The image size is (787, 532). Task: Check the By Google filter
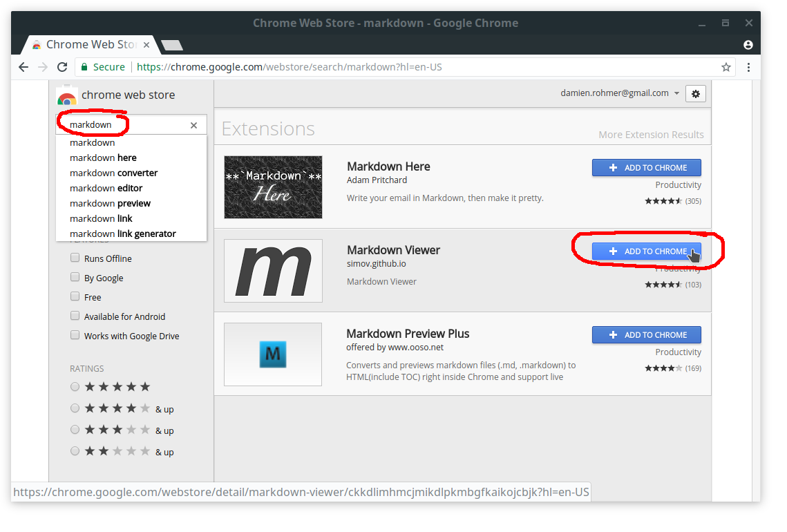[x=75, y=277]
